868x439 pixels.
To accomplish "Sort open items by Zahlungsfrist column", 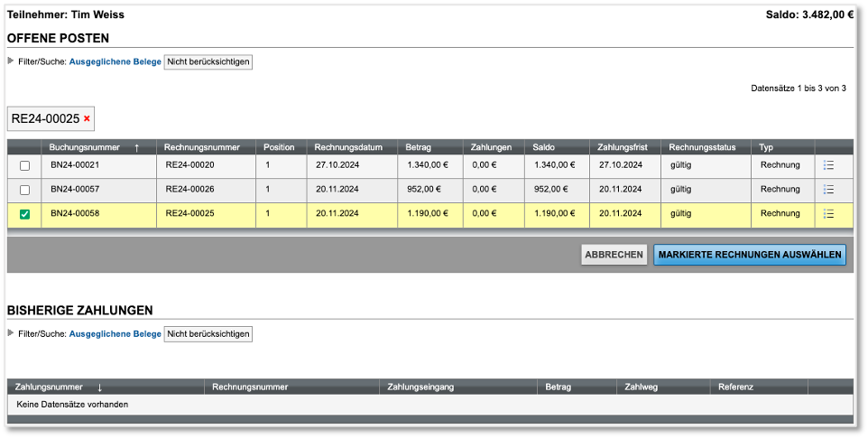I will [x=623, y=147].
